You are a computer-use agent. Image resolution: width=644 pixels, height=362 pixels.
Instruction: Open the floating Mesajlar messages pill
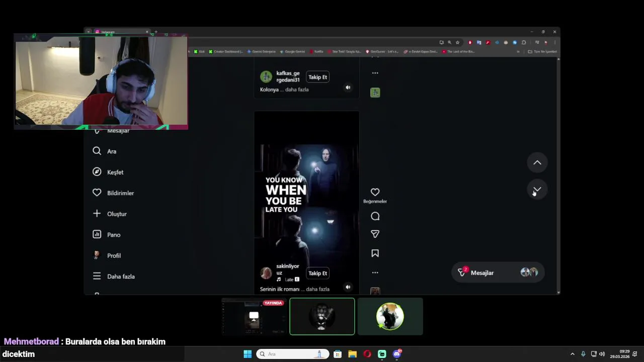coord(498,273)
